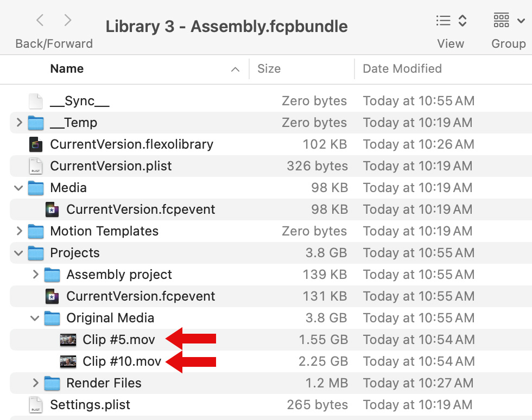Sort by Date Modified column header
Viewport: 532px width, 420px height.
coord(402,69)
